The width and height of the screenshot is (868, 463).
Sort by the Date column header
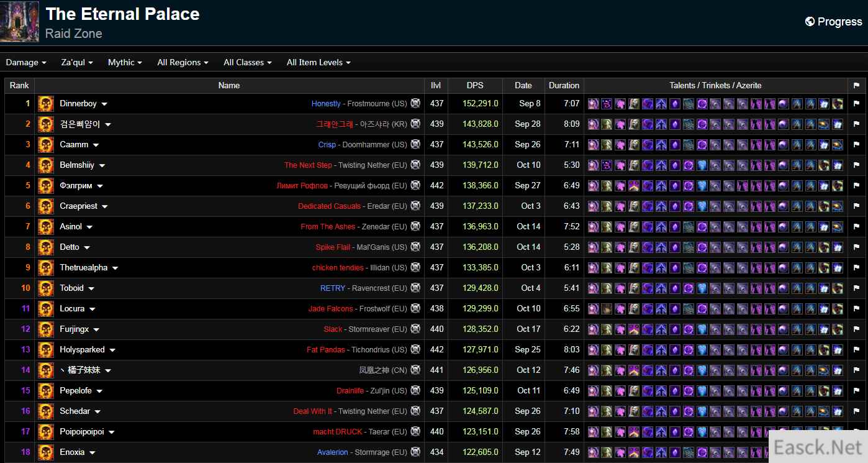pyautogui.click(x=523, y=86)
